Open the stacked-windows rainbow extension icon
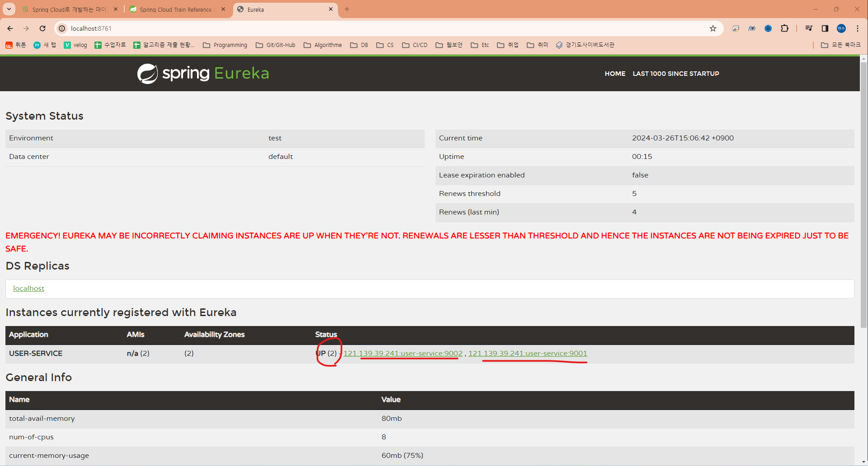868x466 pixels. pyautogui.click(x=736, y=28)
